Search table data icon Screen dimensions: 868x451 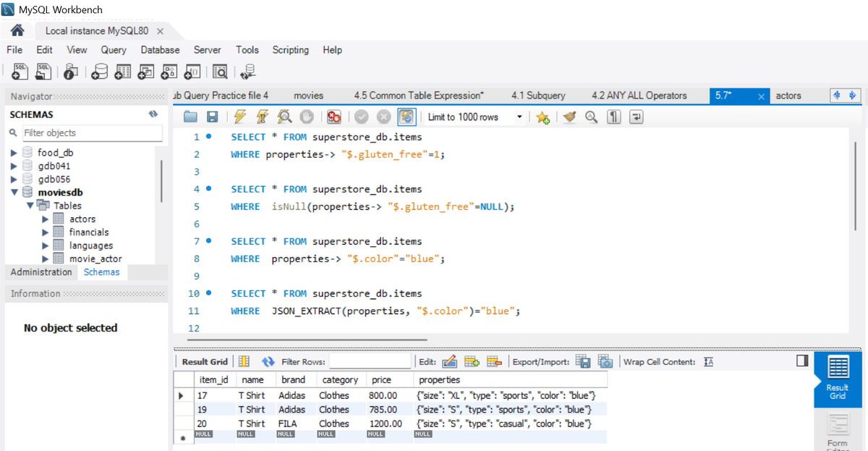[220, 71]
